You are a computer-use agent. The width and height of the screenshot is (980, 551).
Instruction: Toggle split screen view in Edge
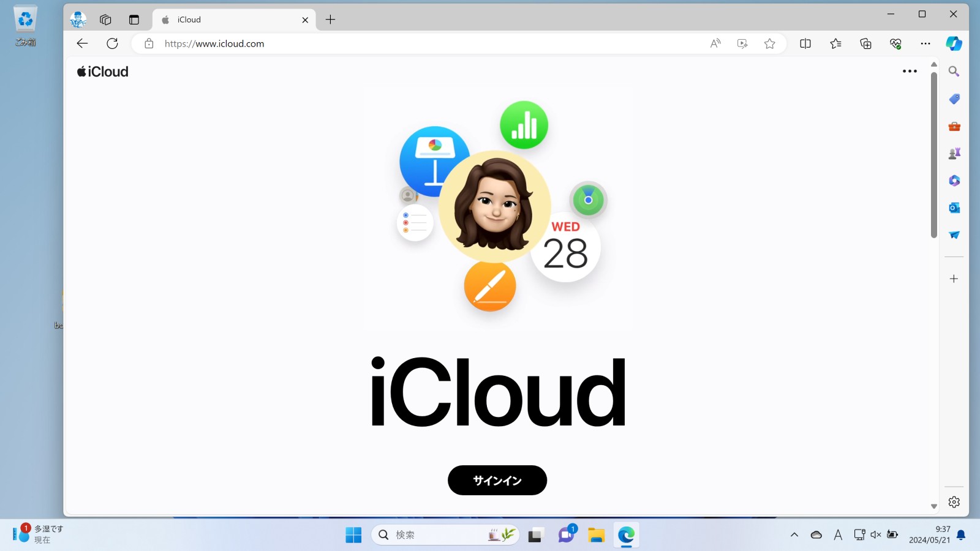point(805,43)
